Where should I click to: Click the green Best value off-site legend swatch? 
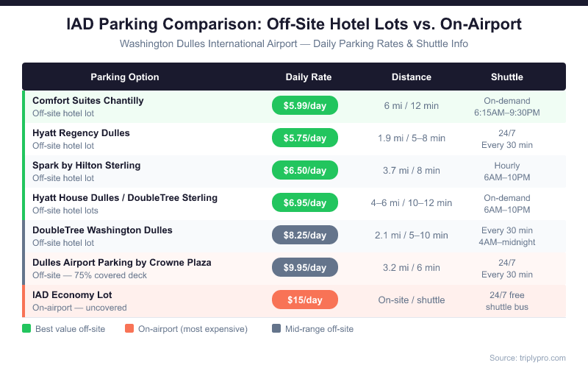coord(26,329)
